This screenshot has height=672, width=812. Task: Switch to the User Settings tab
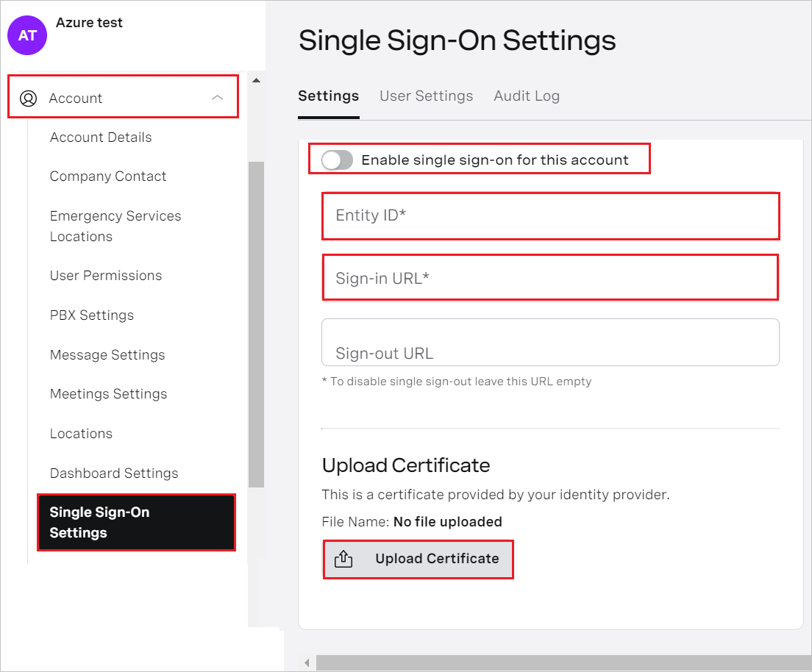(x=426, y=96)
